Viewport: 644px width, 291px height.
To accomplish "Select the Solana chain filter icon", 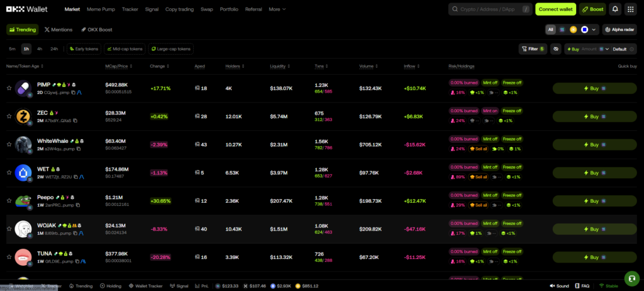I will click(562, 29).
